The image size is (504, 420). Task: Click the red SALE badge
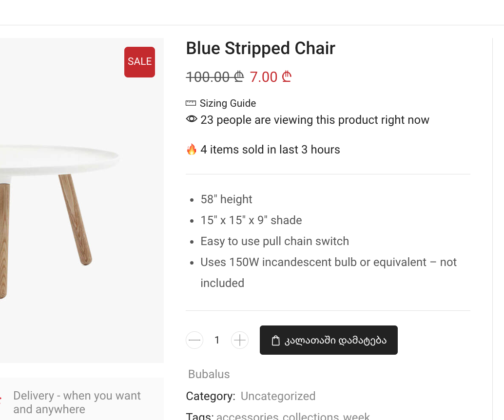pos(139,62)
